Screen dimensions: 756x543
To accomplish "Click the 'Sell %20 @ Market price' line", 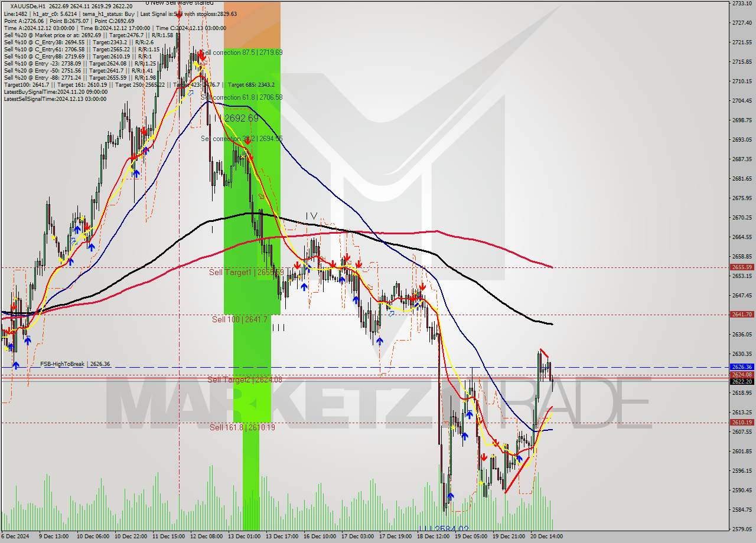I will tap(88, 35).
